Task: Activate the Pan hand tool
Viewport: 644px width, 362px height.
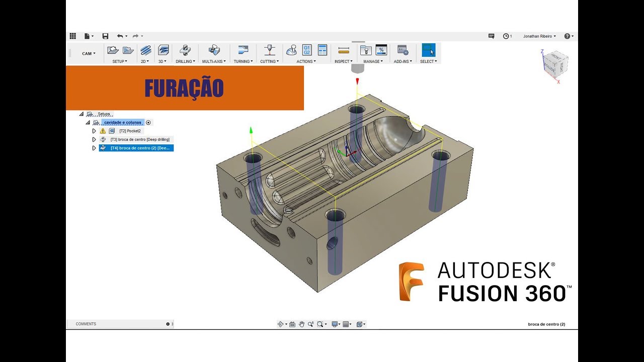Action: point(302,324)
